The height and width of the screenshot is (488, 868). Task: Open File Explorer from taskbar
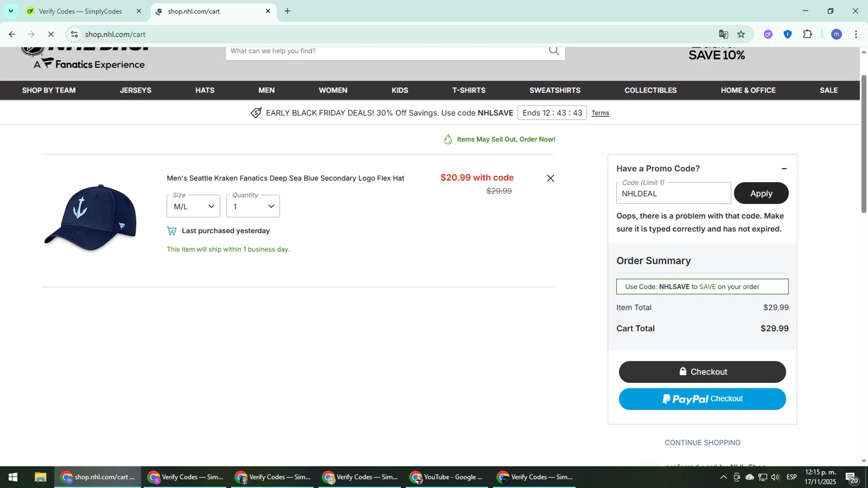point(40,478)
